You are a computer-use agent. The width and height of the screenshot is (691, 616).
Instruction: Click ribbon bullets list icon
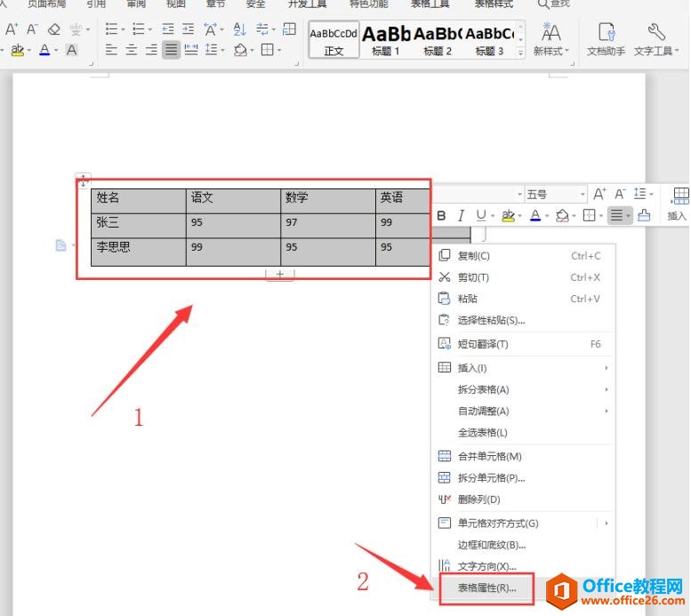point(111,29)
